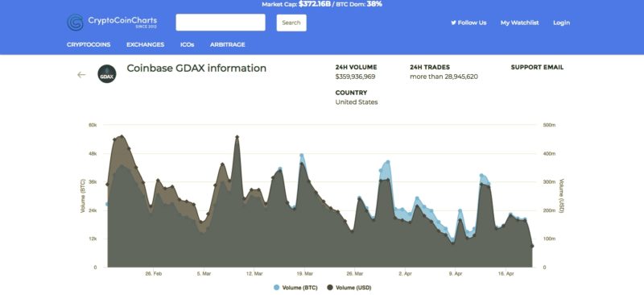
Task: Open the ARBITRAGE menu item
Action: point(228,44)
